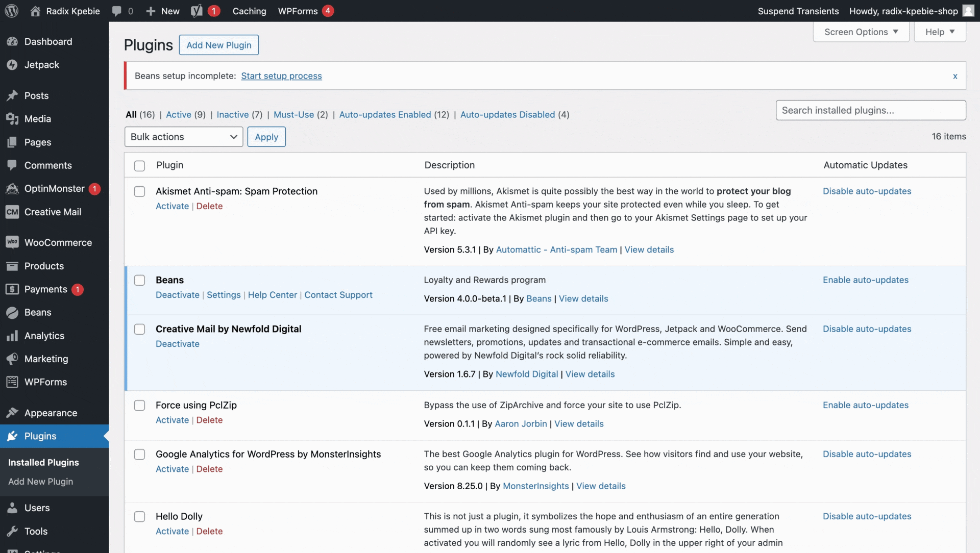This screenshot has height=553, width=980.
Task: Click the Appearance paintbrush icon
Action: (12, 413)
